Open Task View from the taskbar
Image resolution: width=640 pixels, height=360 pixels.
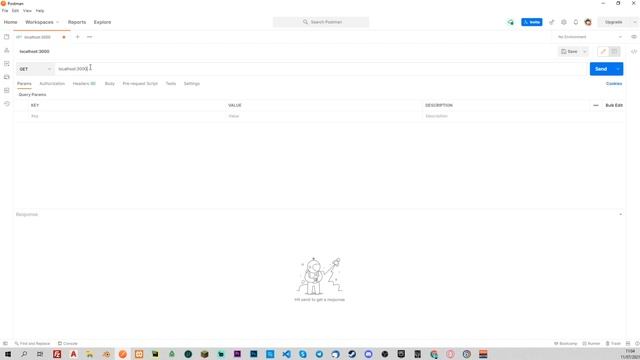click(40, 354)
